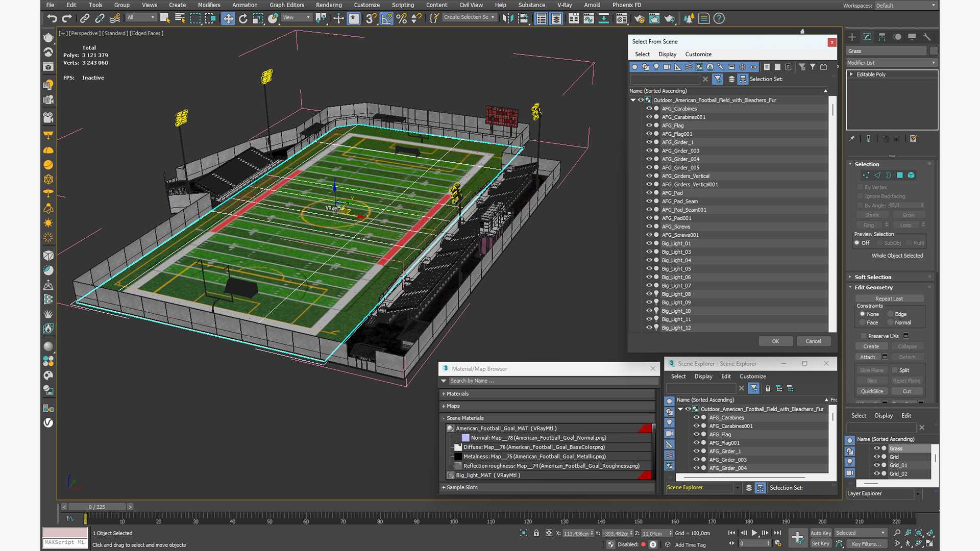Open the Workspaces Default dropdown
The height and width of the screenshot is (551, 980).
[906, 6]
